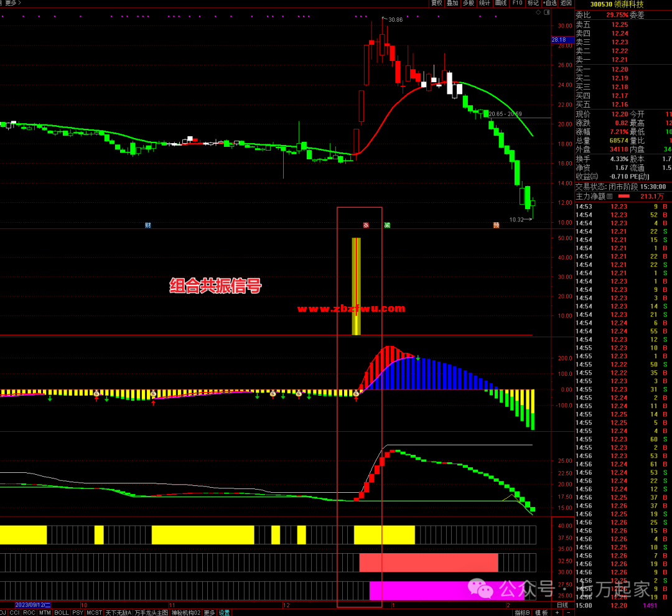Click the 20.65 - 20.69 gap label

click(505, 114)
